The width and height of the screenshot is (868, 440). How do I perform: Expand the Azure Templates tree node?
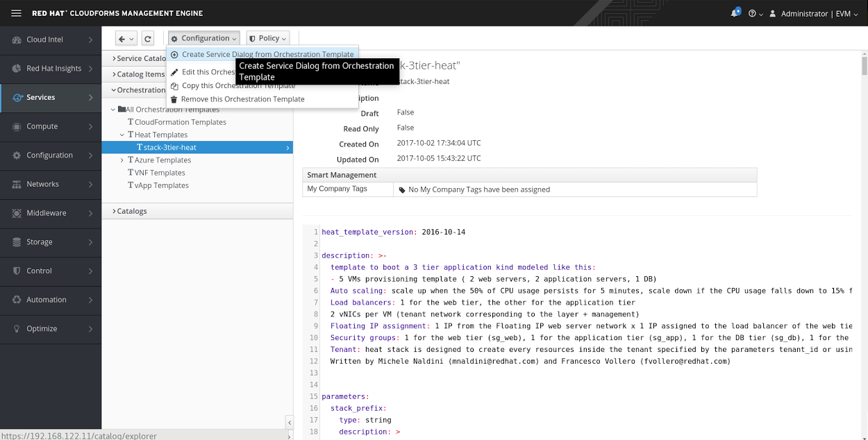[122, 160]
